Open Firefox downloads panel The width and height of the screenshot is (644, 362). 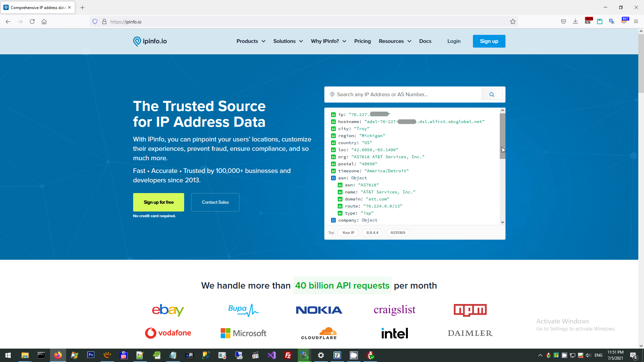coord(575,22)
